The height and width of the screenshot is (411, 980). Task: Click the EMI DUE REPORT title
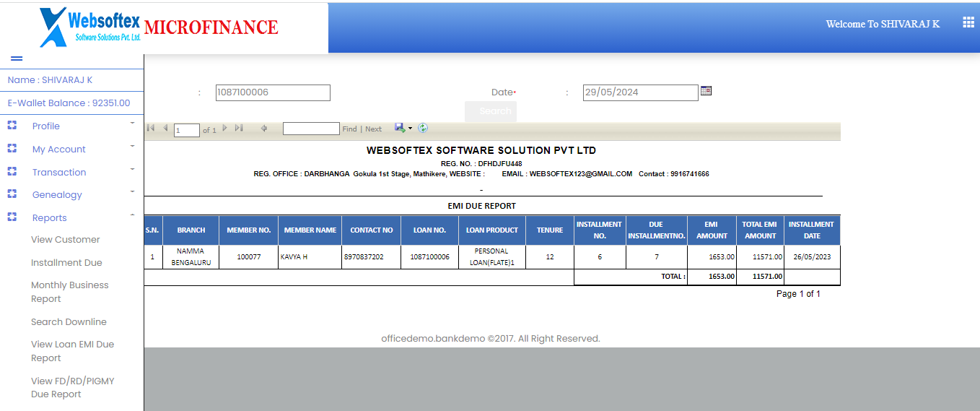click(482, 206)
